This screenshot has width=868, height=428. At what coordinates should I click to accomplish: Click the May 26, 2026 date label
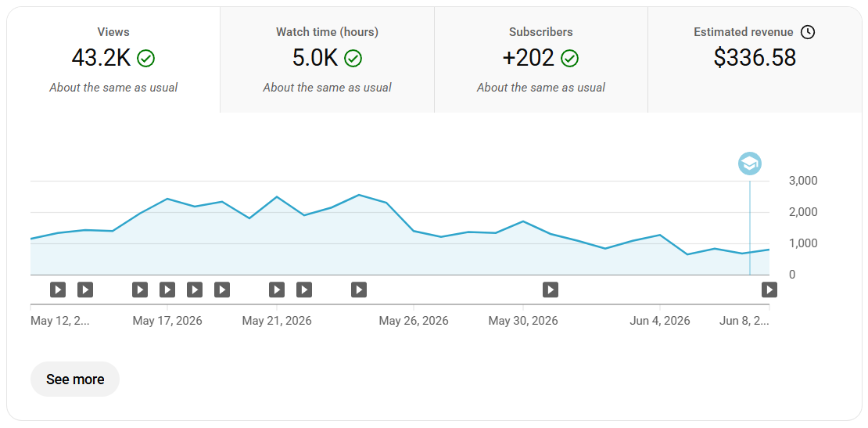(414, 321)
